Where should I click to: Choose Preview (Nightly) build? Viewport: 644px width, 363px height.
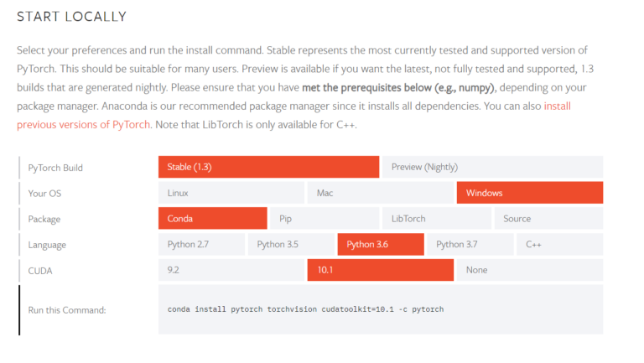pos(492,167)
